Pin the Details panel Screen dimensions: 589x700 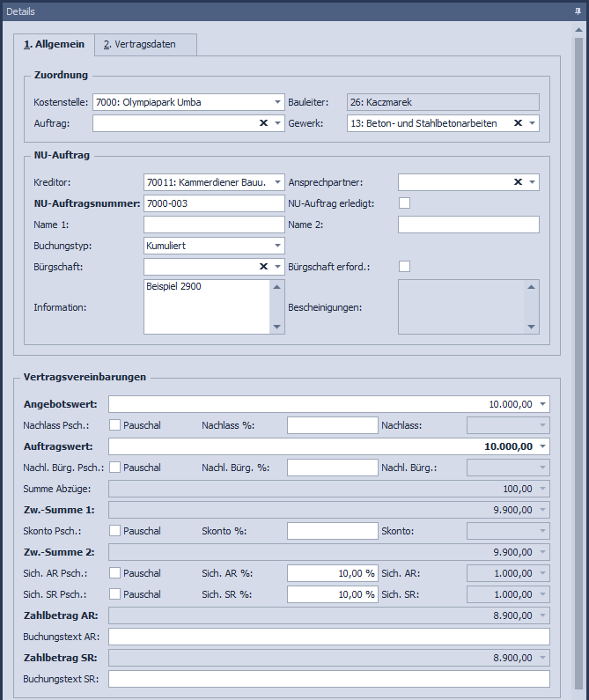point(578,11)
